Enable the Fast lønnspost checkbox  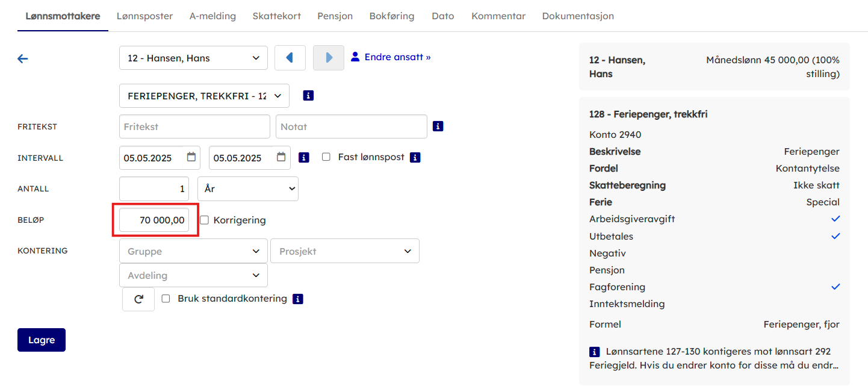coord(326,157)
